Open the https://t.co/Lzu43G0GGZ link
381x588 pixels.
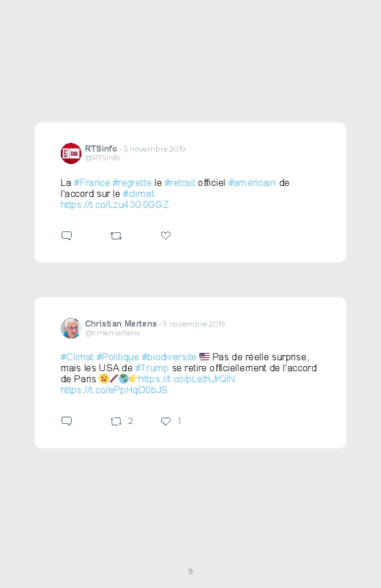[x=115, y=204]
